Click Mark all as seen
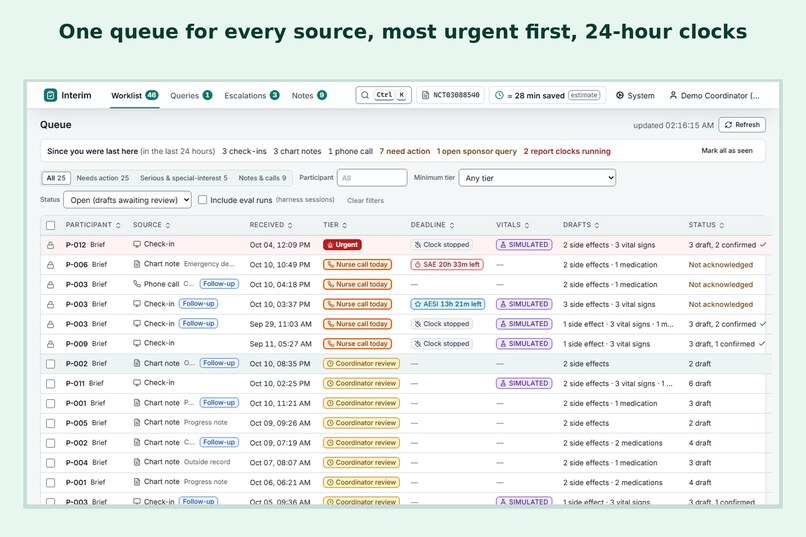 coord(727,151)
